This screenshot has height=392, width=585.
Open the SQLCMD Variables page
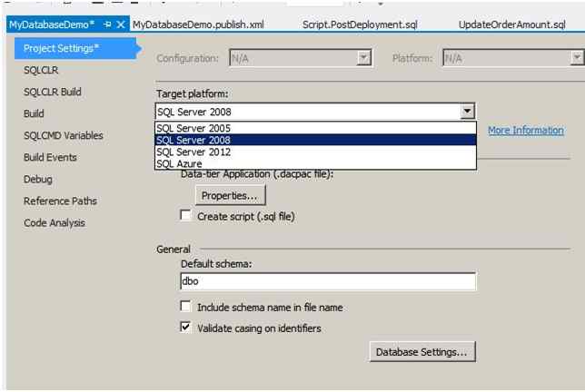click(x=64, y=135)
